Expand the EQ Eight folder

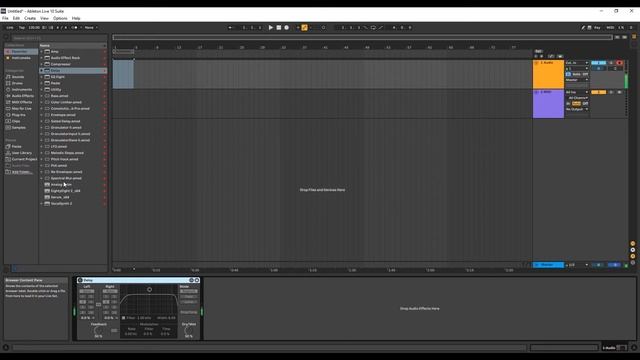(42, 77)
